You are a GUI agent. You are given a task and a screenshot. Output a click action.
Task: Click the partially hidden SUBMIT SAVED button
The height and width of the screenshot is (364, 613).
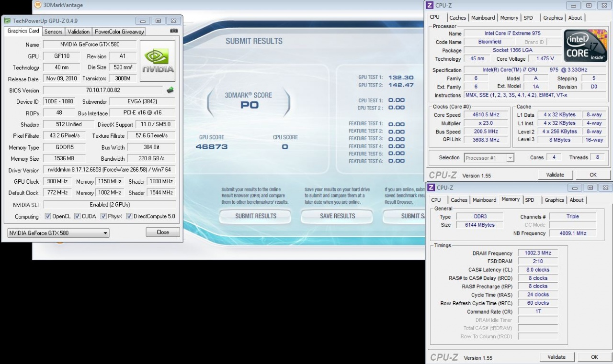[404, 216]
